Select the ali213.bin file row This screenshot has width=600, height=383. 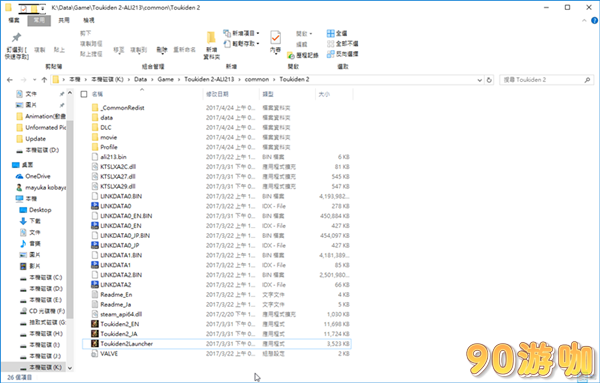(216, 157)
